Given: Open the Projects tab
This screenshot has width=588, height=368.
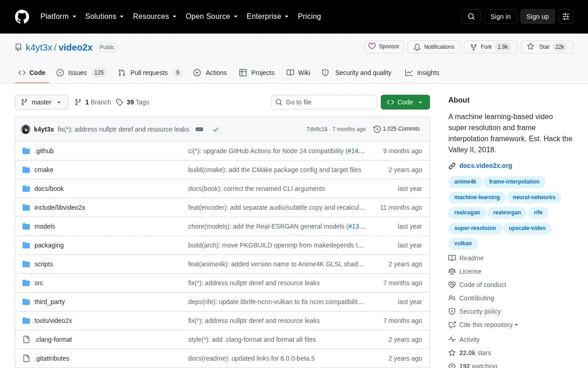Looking at the screenshot, I should [257, 73].
